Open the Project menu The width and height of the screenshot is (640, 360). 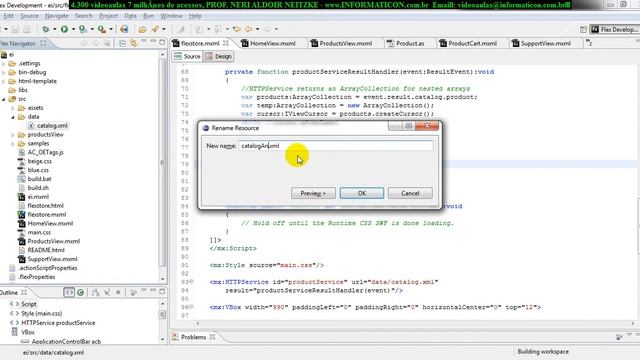pos(108,16)
